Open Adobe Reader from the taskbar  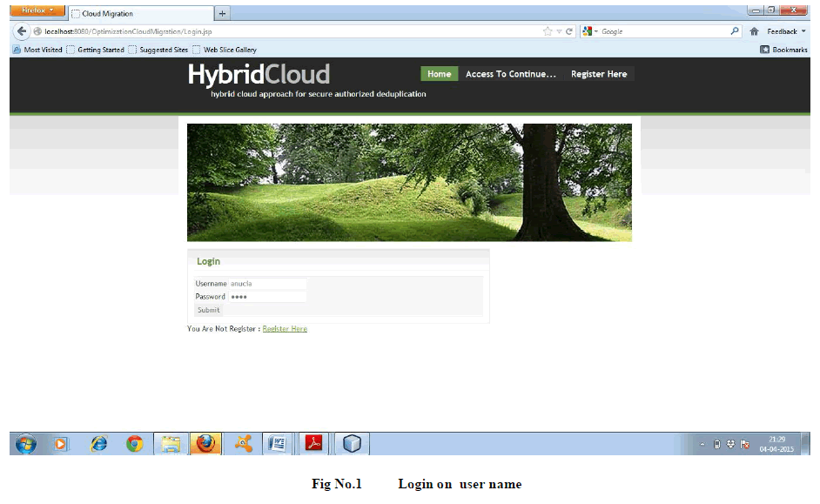(x=313, y=444)
